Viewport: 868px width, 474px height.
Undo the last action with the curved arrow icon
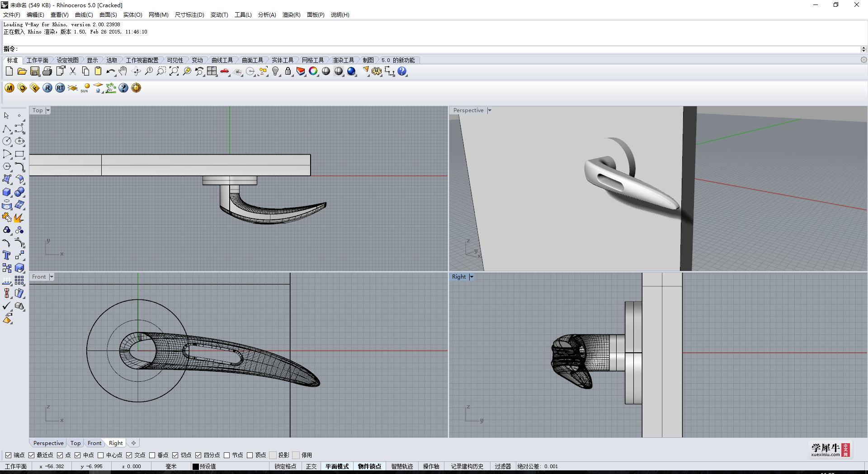tap(111, 71)
